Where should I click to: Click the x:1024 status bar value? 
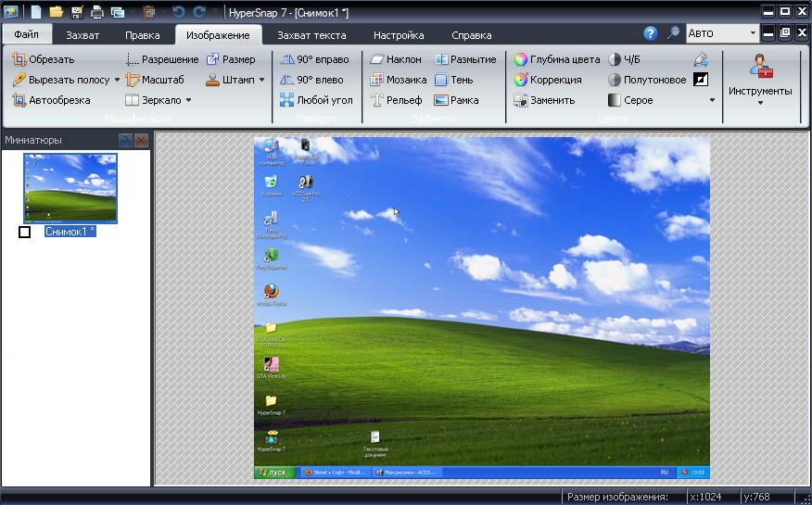[705, 497]
